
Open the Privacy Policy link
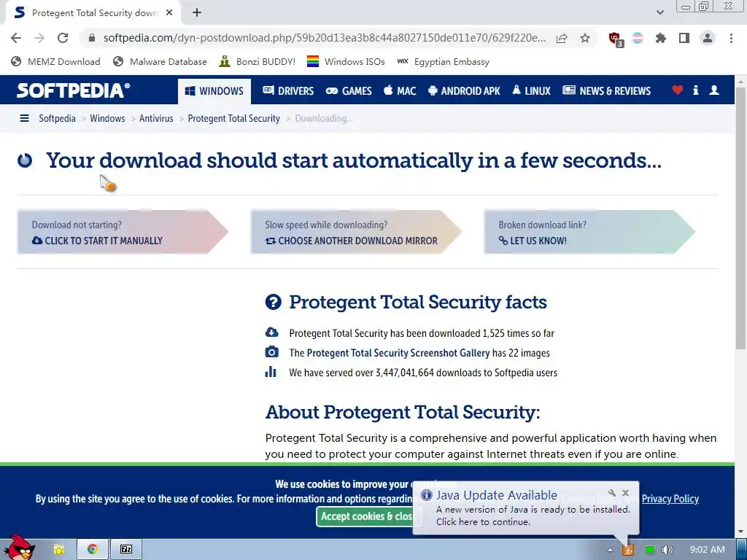(x=670, y=499)
